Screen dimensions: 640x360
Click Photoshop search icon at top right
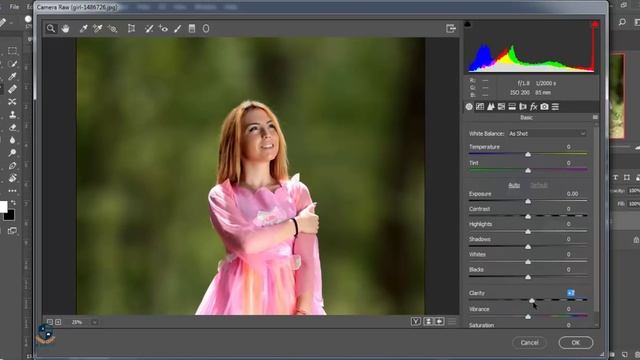click(x=622, y=22)
